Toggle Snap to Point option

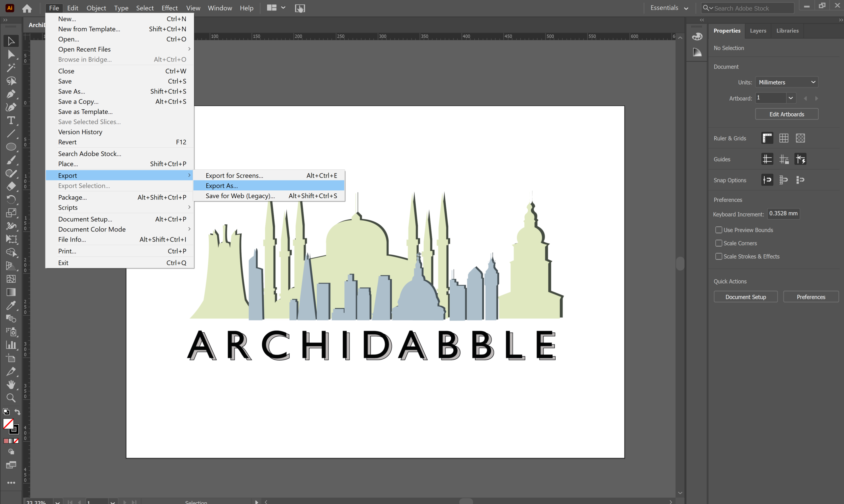coord(767,180)
